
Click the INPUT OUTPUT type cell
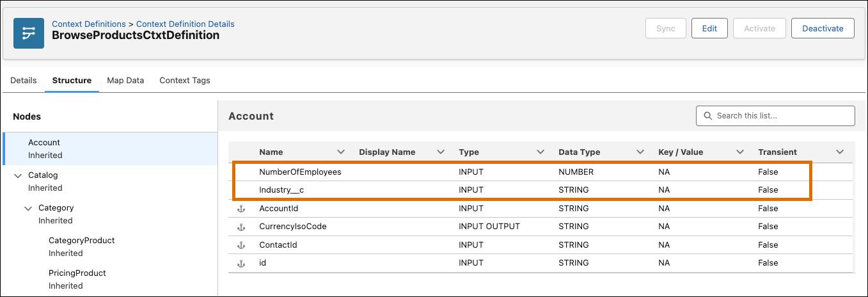click(x=489, y=227)
